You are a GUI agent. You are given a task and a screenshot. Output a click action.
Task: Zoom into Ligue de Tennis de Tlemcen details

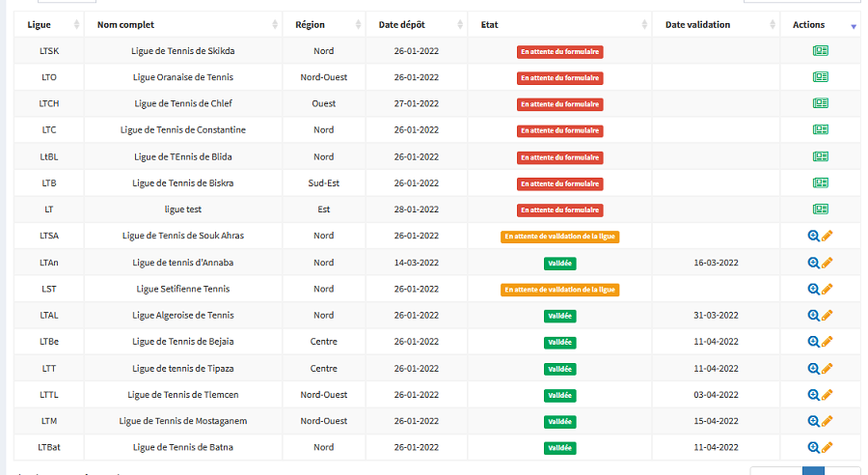point(813,394)
